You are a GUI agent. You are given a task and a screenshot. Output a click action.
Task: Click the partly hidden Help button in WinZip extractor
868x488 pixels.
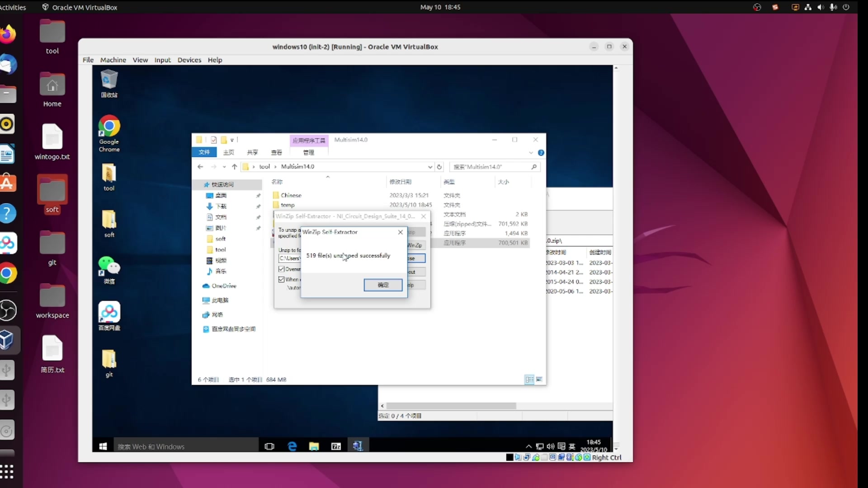(416, 285)
